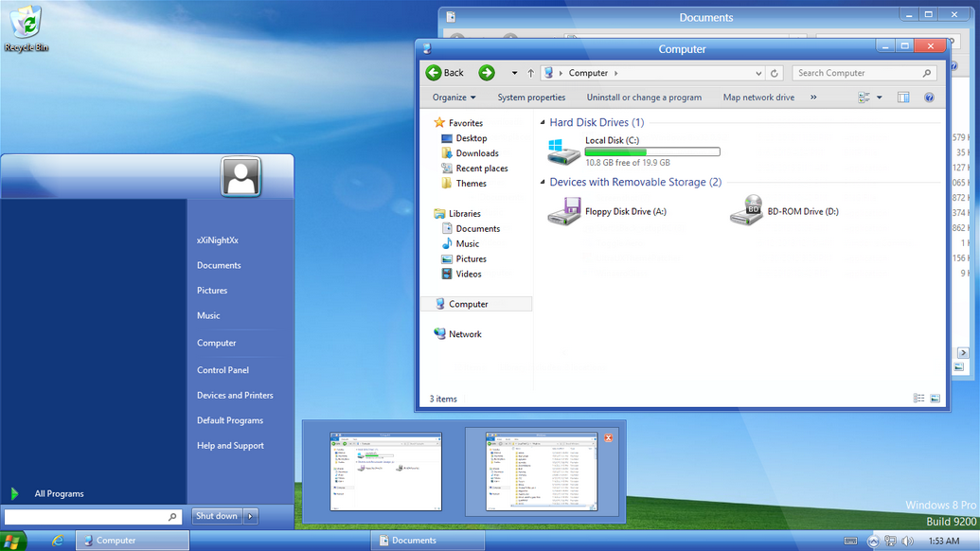Click the Local Disk usage bar
This screenshot has width=980, height=551.
coord(651,151)
